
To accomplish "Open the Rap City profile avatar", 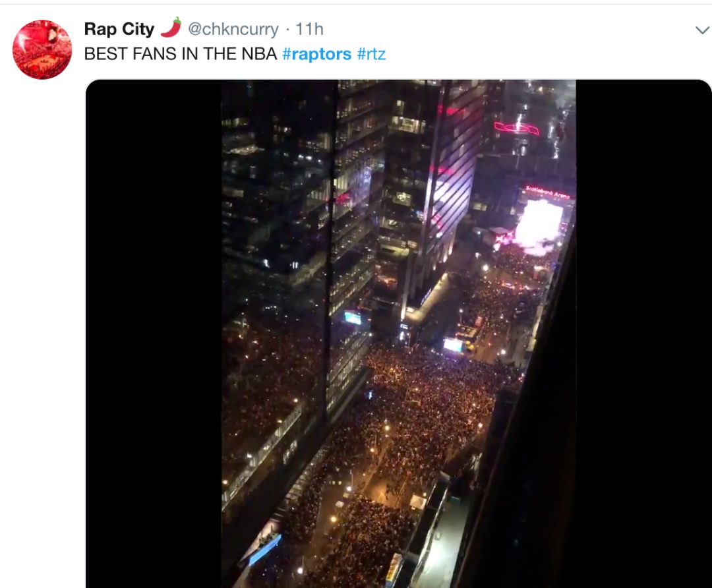I will (42, 49).
